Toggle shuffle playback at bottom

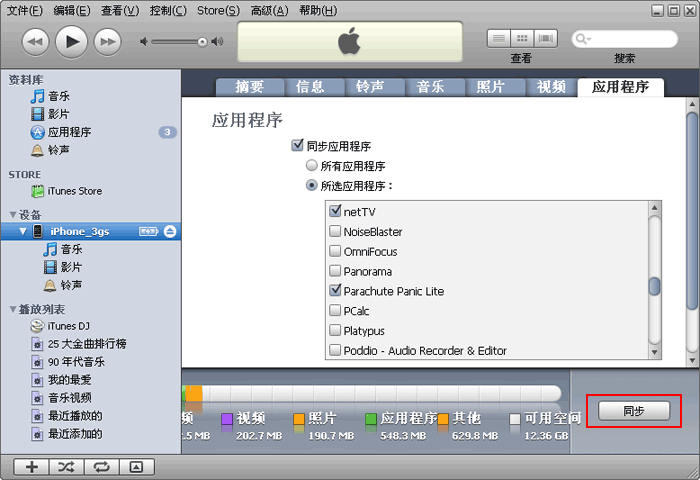tap(67, 467)
